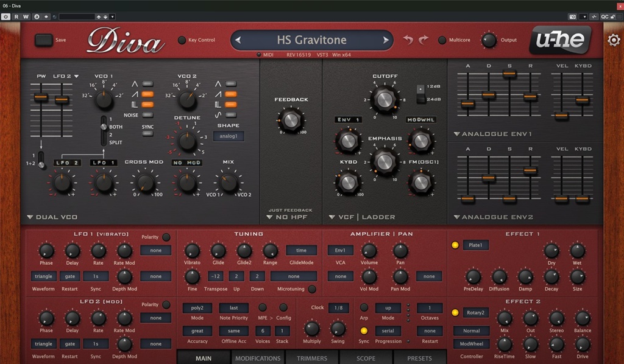
Task: Click the QC quick controls button
Action: tap(604, 16)
